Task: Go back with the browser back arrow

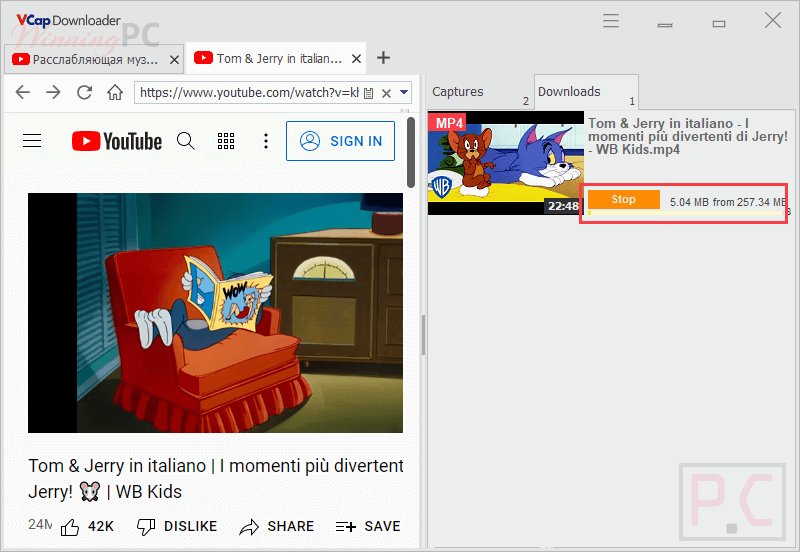Action: tap(22, 93)
